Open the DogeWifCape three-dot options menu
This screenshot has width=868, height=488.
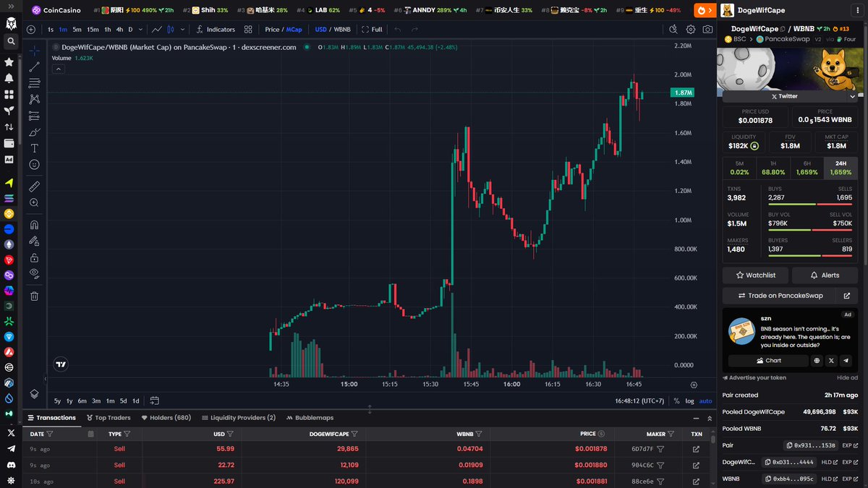click(856, 10)
